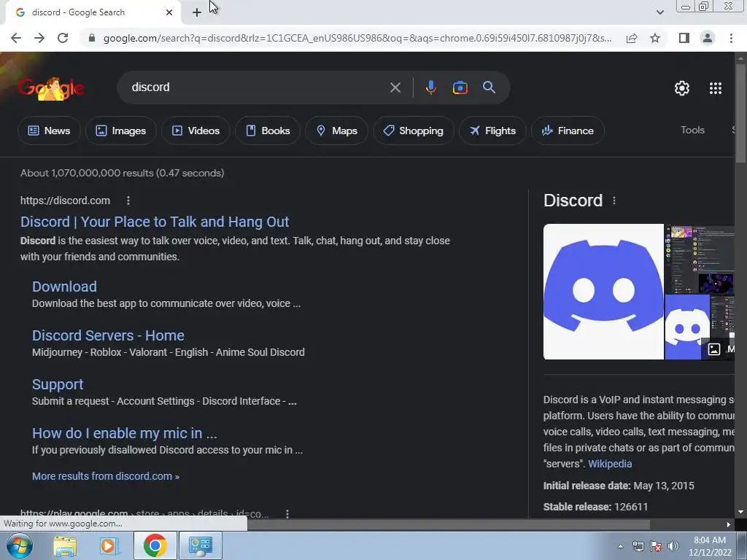Switch to Books results
The width and height of the screenshot is (747, 560).
(268, 131)
